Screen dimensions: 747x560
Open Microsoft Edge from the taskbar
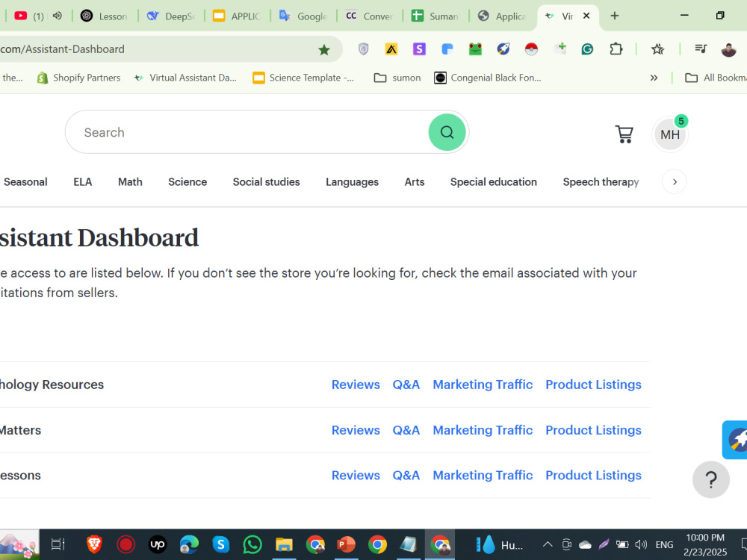[189, 544]
